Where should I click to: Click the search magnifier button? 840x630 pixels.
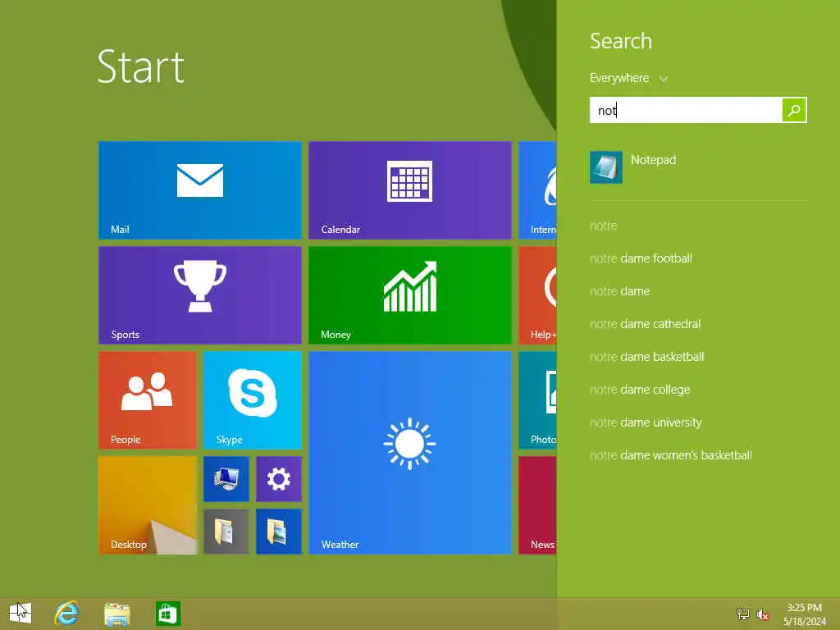[794, 110]
